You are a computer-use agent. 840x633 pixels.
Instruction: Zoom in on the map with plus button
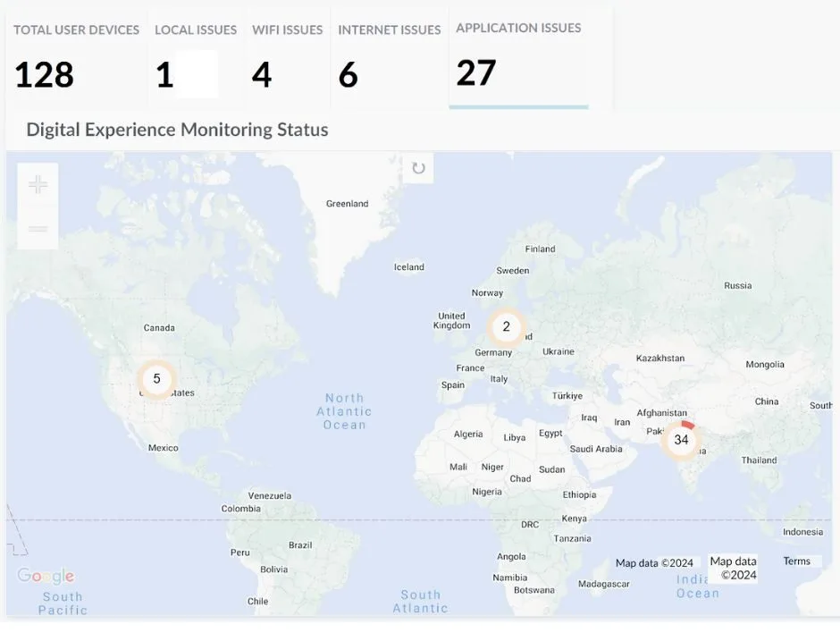point(38,184)
